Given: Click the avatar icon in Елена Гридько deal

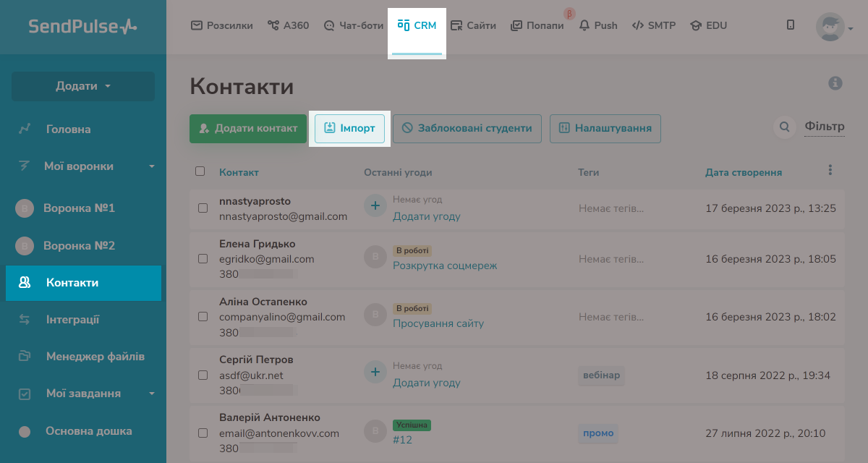Looking at the screenshot, I should coord(375,257).
